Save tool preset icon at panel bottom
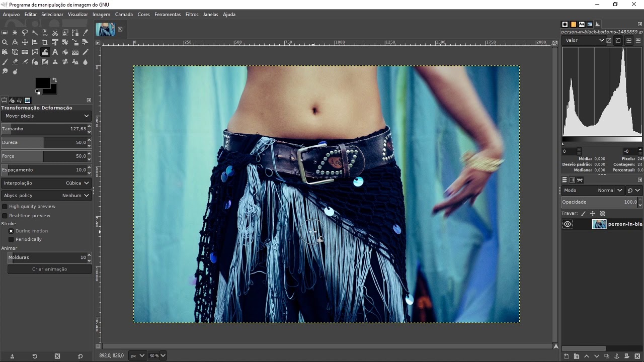This screenshot has width=644, height=362. coord(12,356)
